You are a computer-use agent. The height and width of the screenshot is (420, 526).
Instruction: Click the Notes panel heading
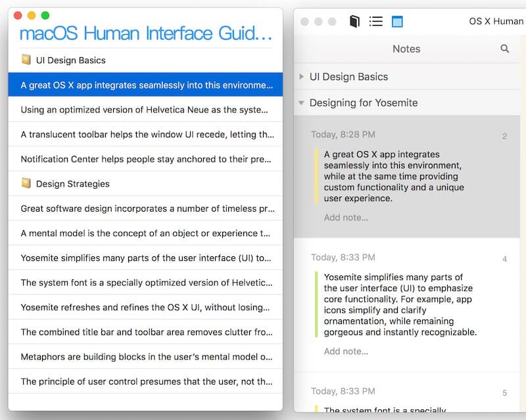tap(406, 49)
